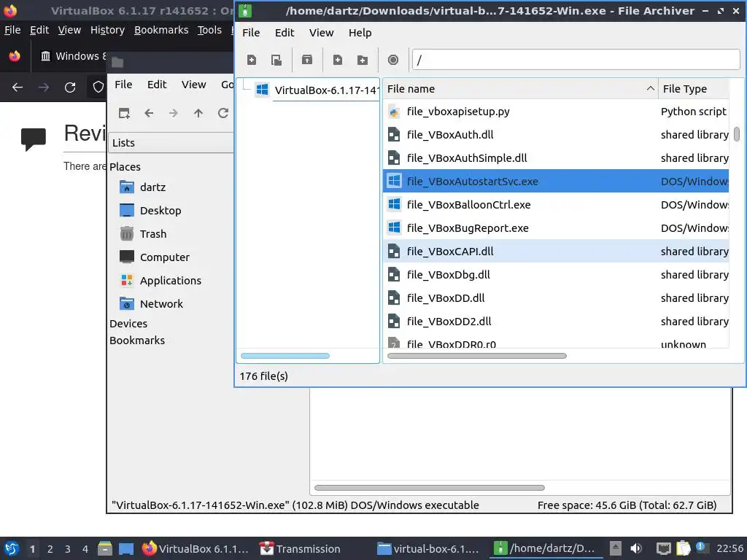
Task: Click New archive icon in File Archiver toolbar
Action: 252,60
